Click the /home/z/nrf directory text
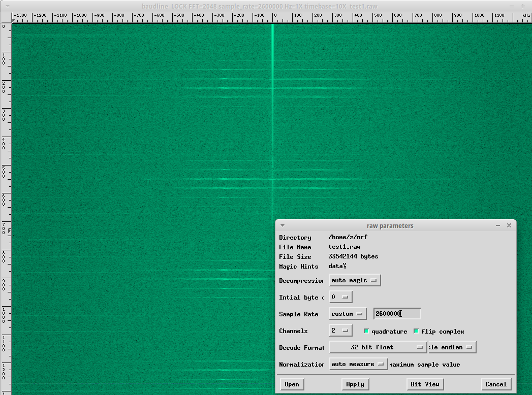 click(x=348, y=237)
